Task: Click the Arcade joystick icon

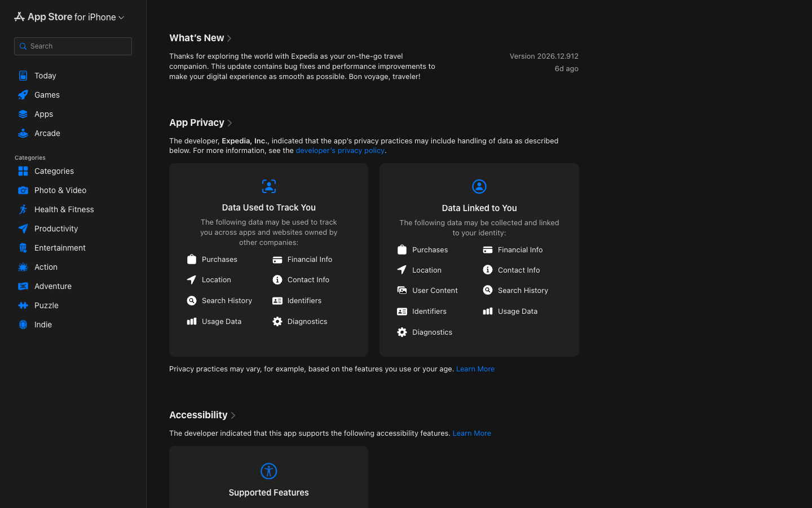Action: (x=23, y=133)
